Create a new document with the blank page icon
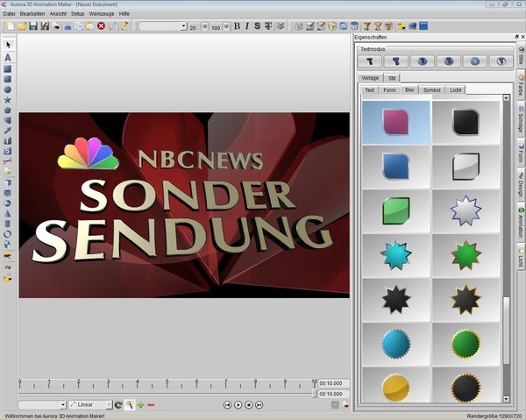Screen dimensions: 526x420 pos(11,25)
